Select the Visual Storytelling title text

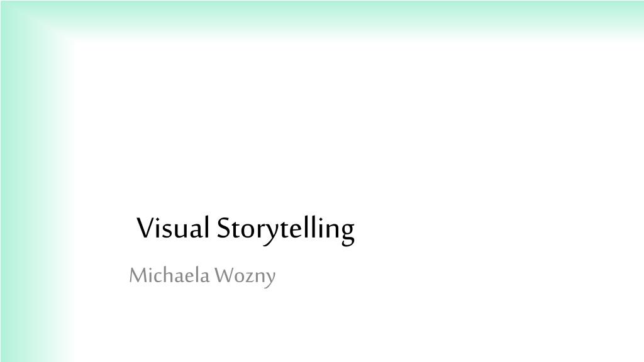click(245, 229)
